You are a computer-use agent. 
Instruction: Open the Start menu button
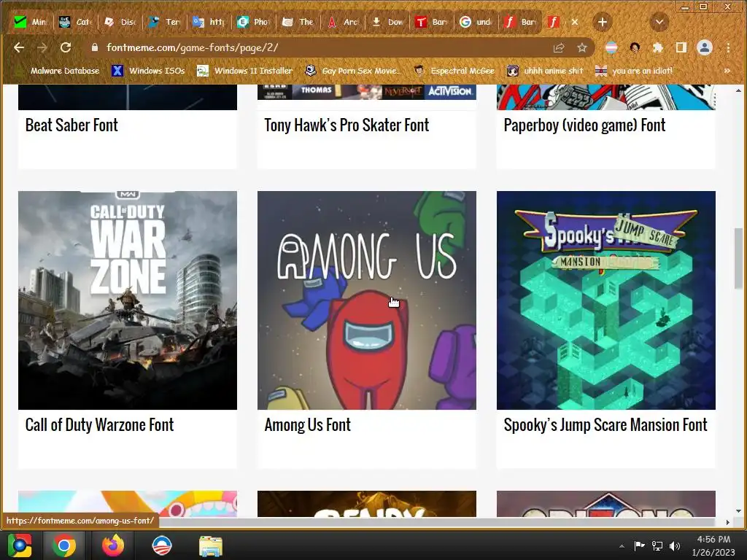(x=20, y=545)
